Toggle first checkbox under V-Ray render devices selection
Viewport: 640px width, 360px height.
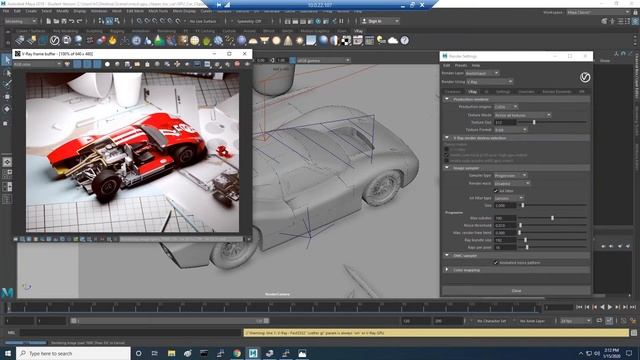click(447, 149)
